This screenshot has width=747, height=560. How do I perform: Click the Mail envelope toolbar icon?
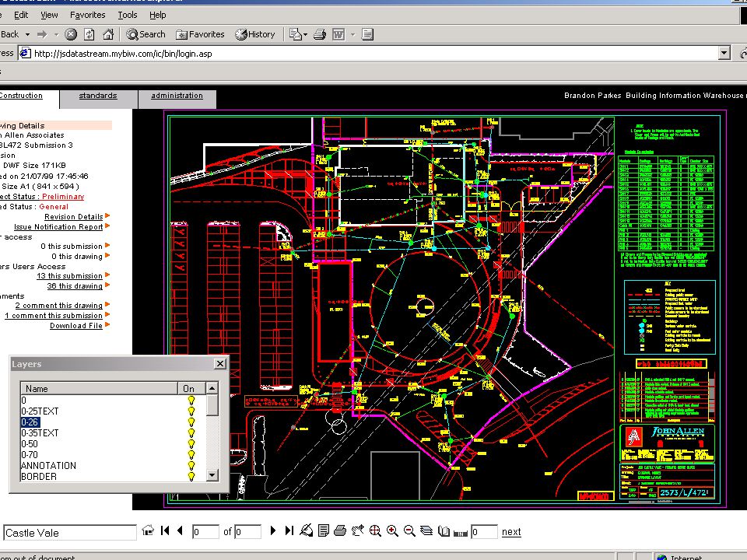pyautogui.click(x=296, y=34)
